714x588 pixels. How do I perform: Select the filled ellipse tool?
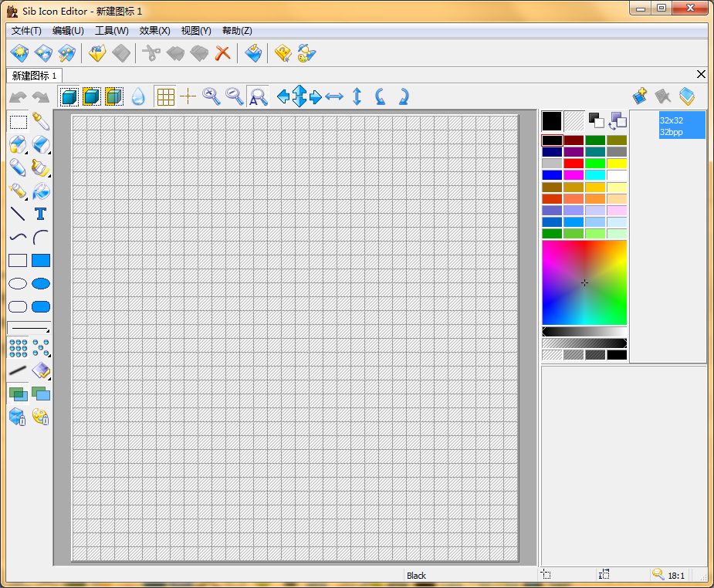pos(41,283)
